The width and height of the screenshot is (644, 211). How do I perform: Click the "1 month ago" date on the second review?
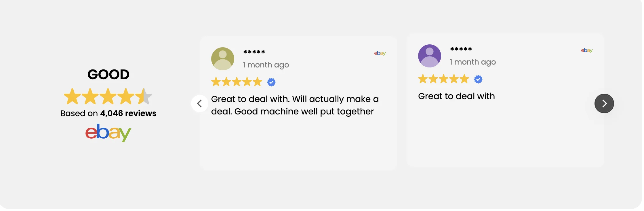[473, 62]
